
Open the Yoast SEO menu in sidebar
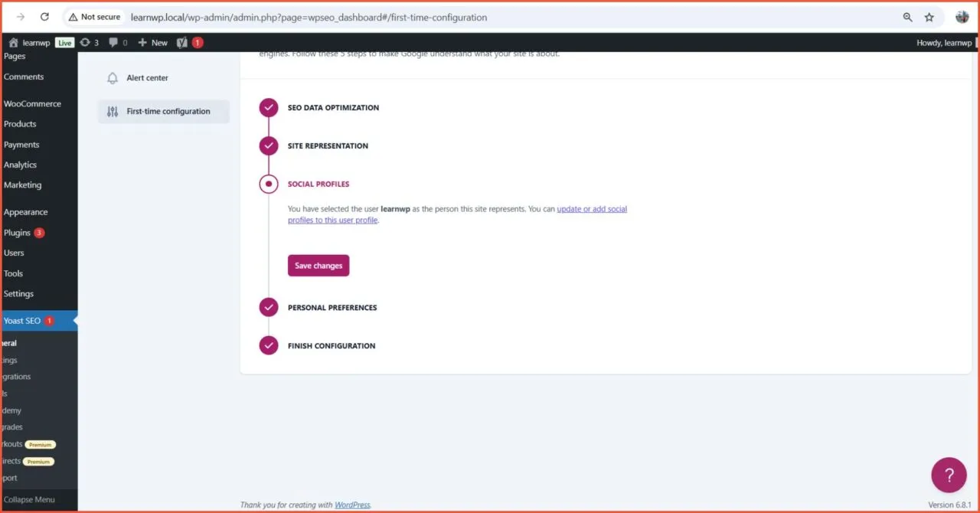pyautogui.click(x=23, y=320)
